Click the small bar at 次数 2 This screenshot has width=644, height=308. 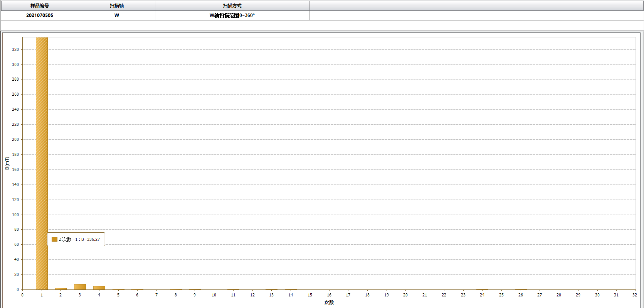pos(61,288)
